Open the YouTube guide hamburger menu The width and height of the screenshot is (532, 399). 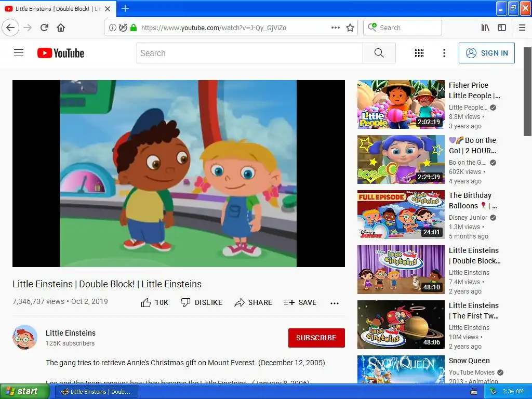(19, 53)
